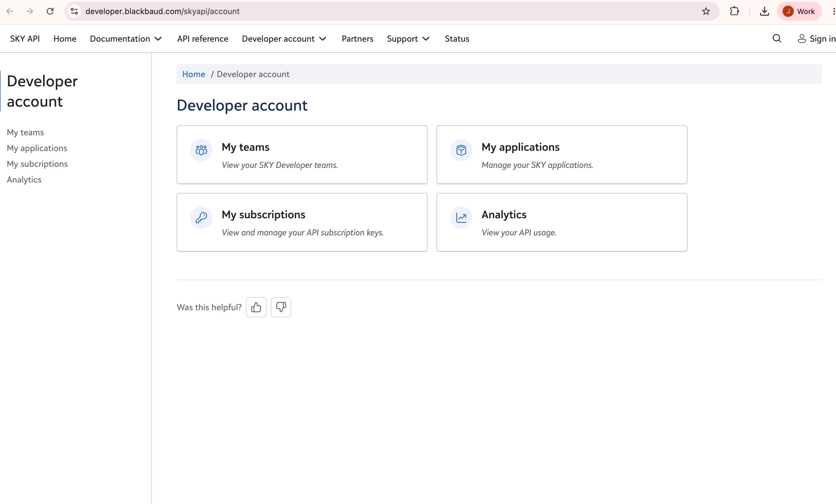The width and height of the screenshot is (836, 504).
Task: Click the Analytics chart icon
Action: pyautogui.click(x=461, y=217)
